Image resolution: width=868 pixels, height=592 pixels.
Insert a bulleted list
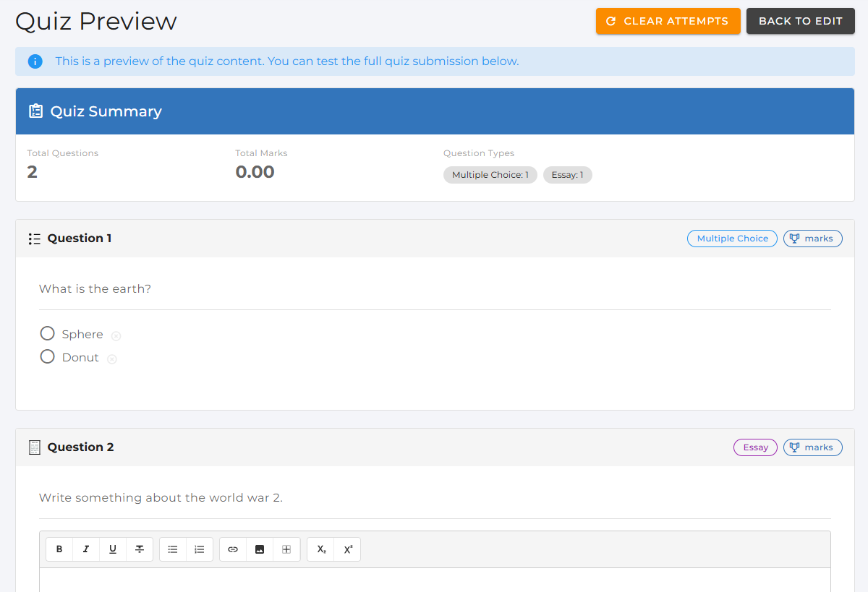click(173, 549)
